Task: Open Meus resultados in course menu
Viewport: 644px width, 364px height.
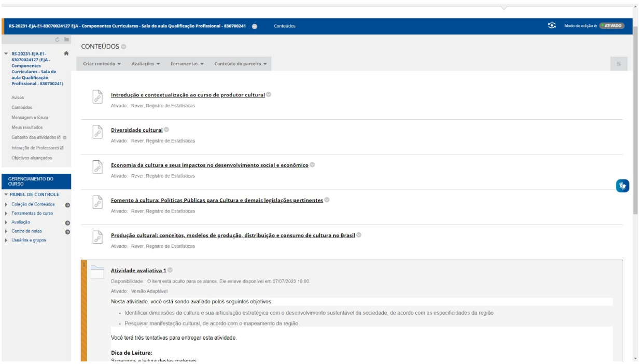Action: pyautogui.click(x=26, y=127)
